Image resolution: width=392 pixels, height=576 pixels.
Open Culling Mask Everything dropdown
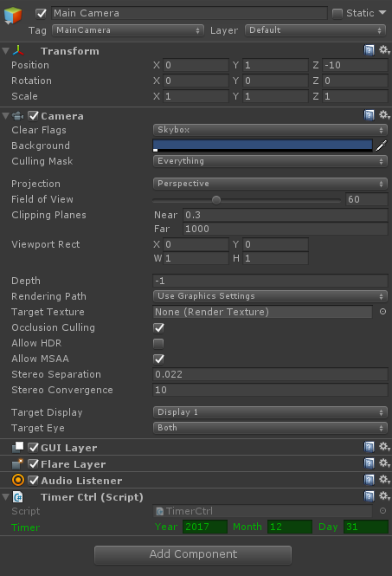[x=270, y=161]
